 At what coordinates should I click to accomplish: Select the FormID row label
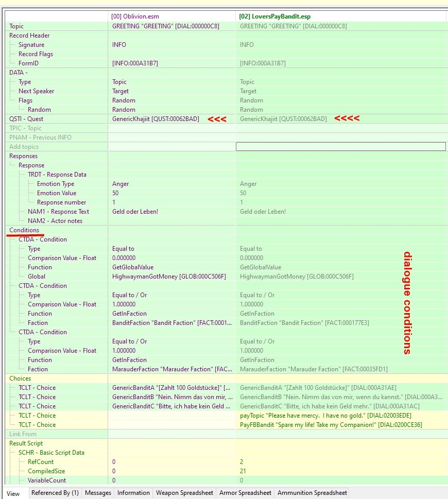(x=29, y=63)
